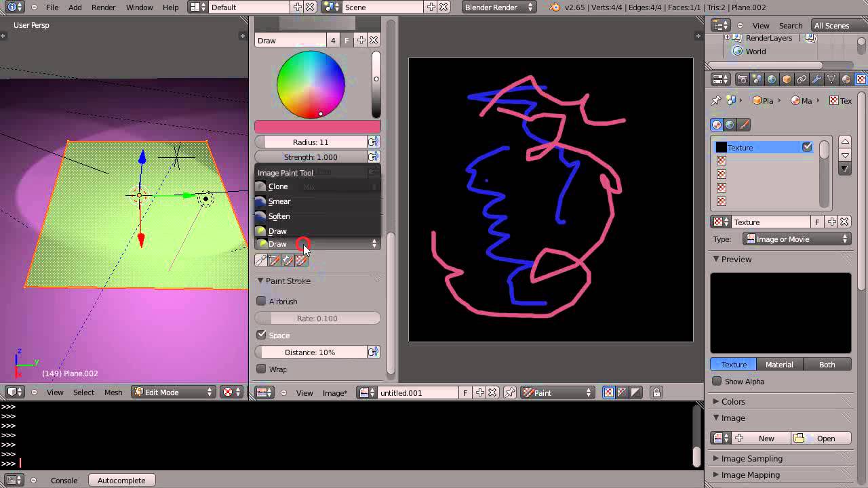Choose Smear from Image Paint Tool menu
868x488 pixels.
[317, 201]
